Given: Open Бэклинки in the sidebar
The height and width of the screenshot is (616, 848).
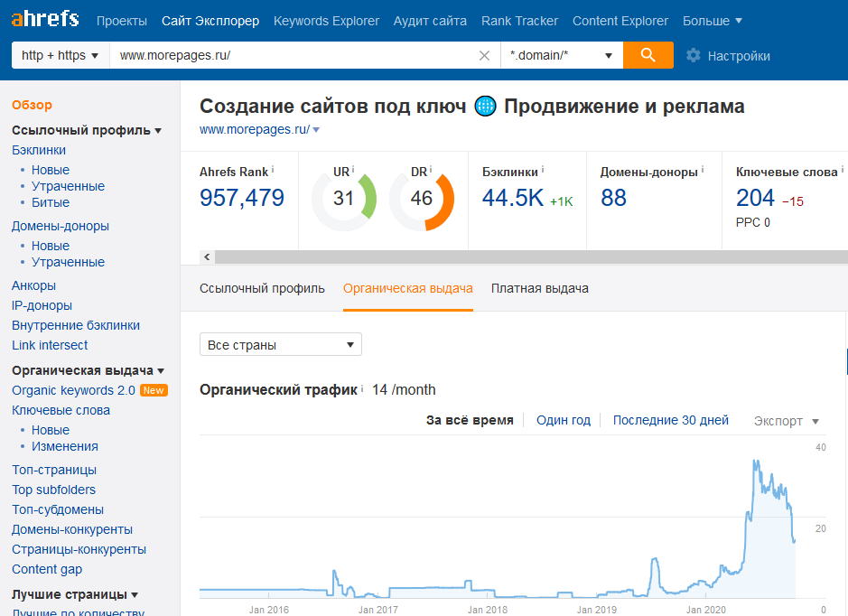Looking at the screenshot, I should click(x=39, y=150).
